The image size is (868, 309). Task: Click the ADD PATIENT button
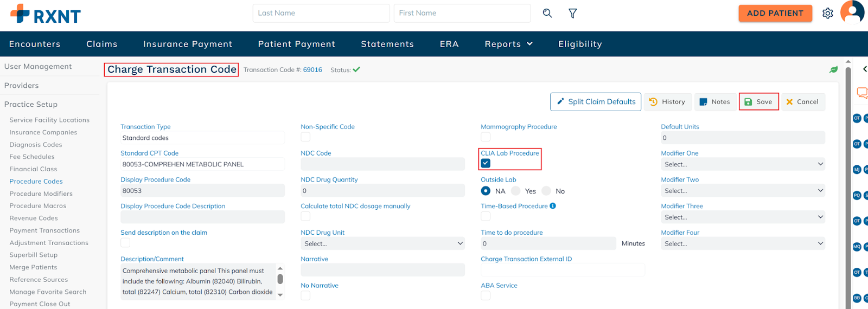[775, 13]
